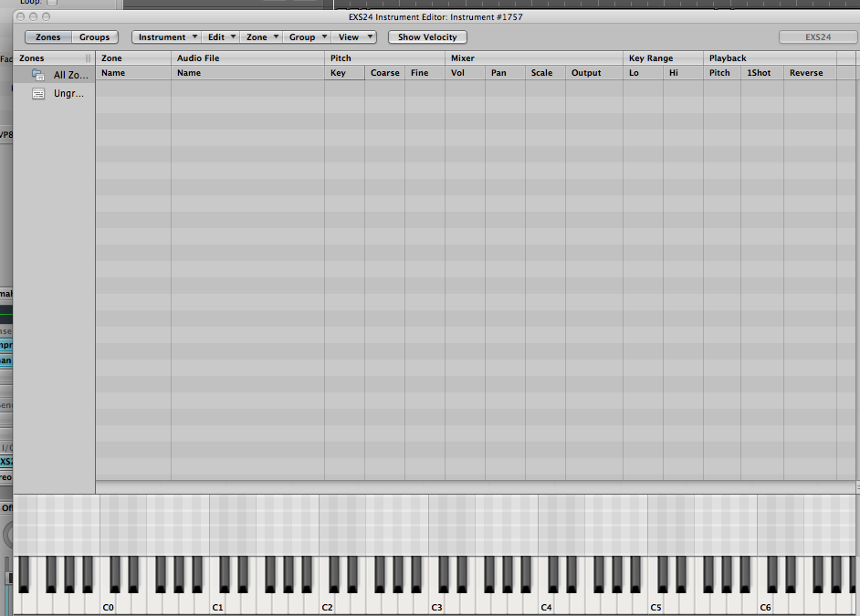Click the Mixer group header

534,58
